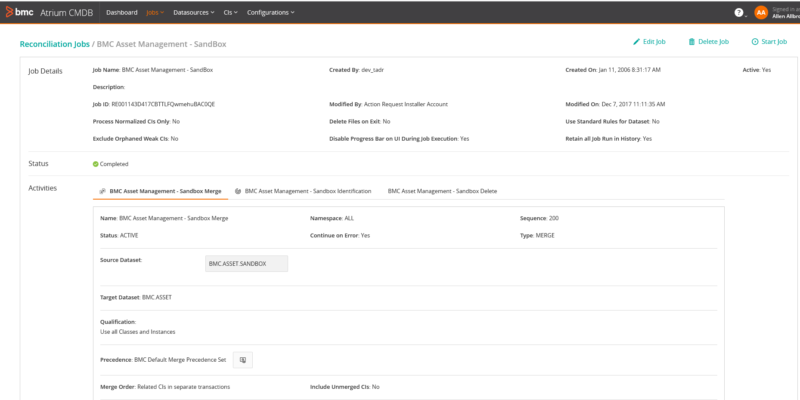Screen dimensions: 800x400
Task: Click the BMC ASSET SANDBOX source dataset
Action: [x=245, y=264]
